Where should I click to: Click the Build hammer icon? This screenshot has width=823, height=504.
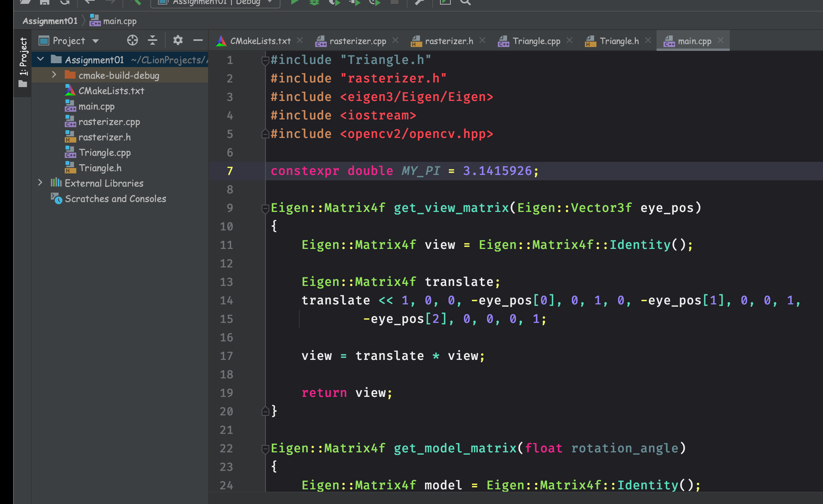(135, 2)
